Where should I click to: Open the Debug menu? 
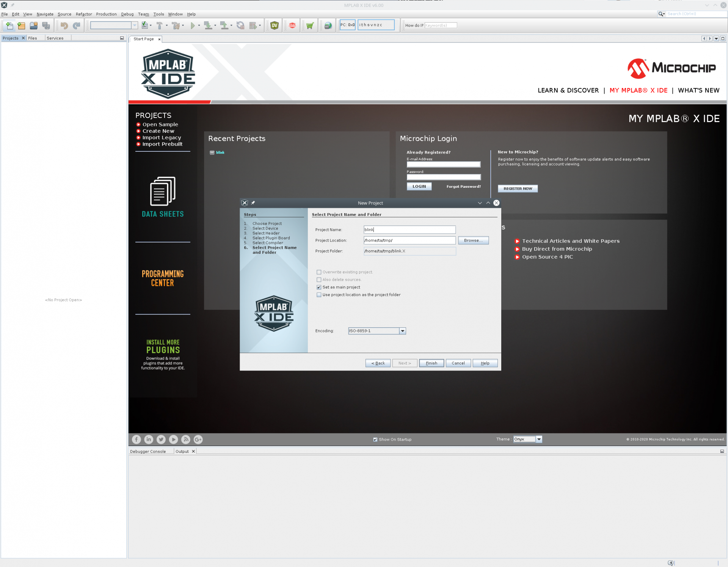pyautogui.click(x=127, y=14)
